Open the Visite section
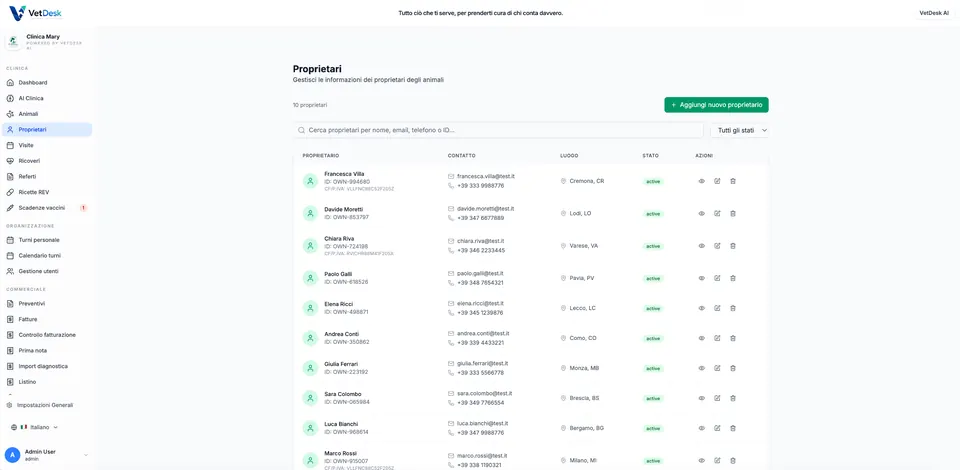Image resolution: width=960 pixels, height=470 pixels. tap(47, 145)
